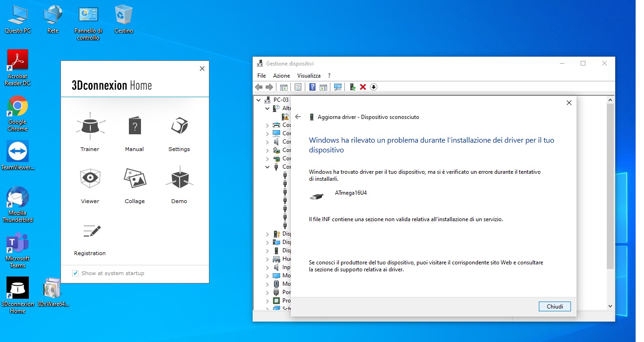Image resolution: width=644 pixels, height=342 pixels.
Task: Go back in the Aggiorna driver dialog
Action: click(x=298, y=117)
